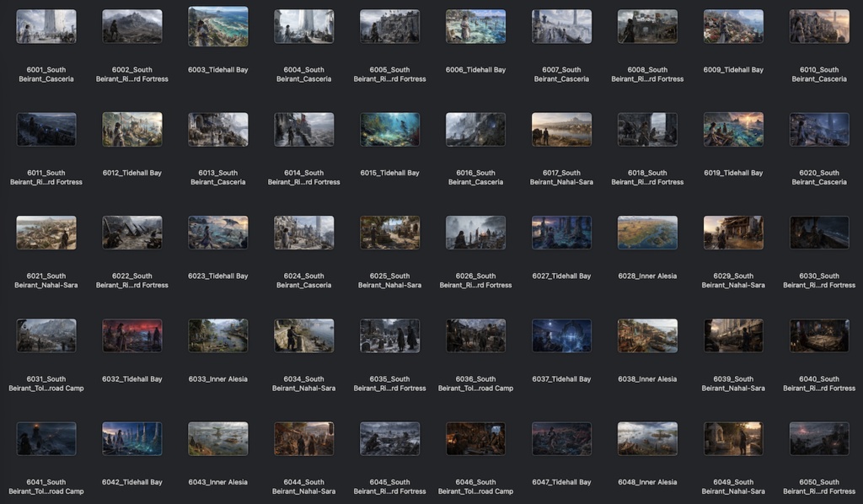Click the file name "6017_South Beirant_Nahal-Sara"
The height and width of the screenshot is (504, 863).
pyautogui.click(x=561, y=177)
